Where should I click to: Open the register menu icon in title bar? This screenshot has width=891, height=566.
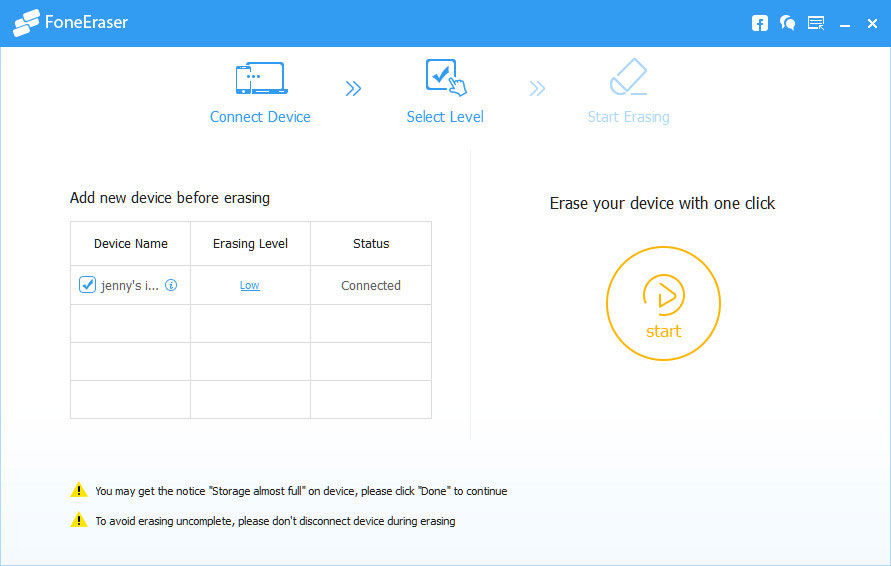[x=816, y=23]
